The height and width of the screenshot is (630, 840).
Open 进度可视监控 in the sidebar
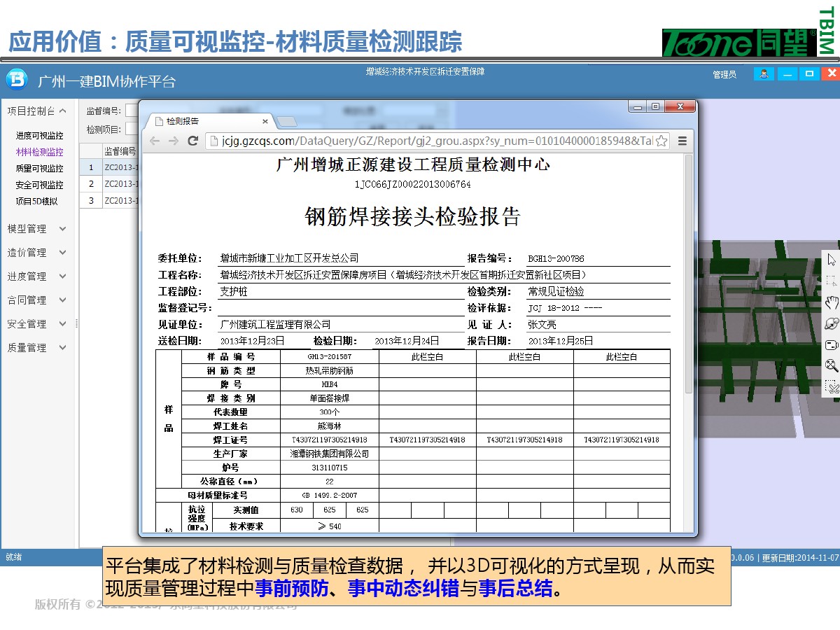point(39,136)
